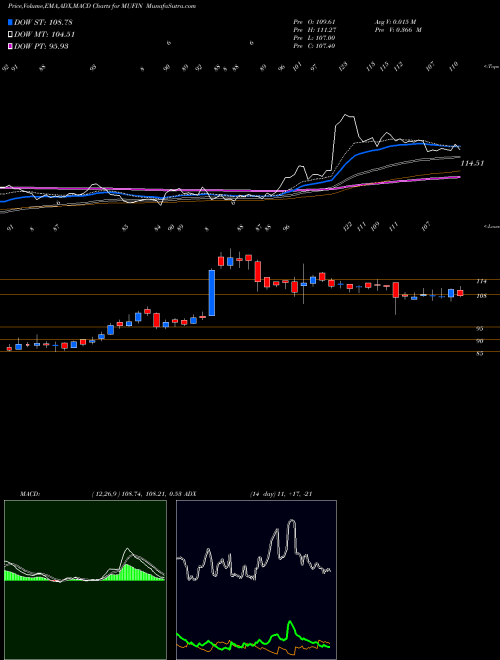Click the 85 price level label
This screenshot has height=660, width=500.
coord(479,354)
